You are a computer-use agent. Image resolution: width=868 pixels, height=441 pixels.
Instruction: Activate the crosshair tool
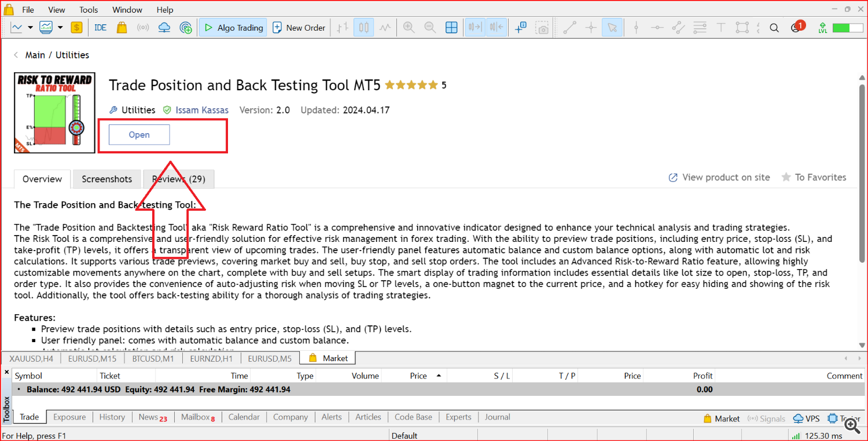[591, 27]
